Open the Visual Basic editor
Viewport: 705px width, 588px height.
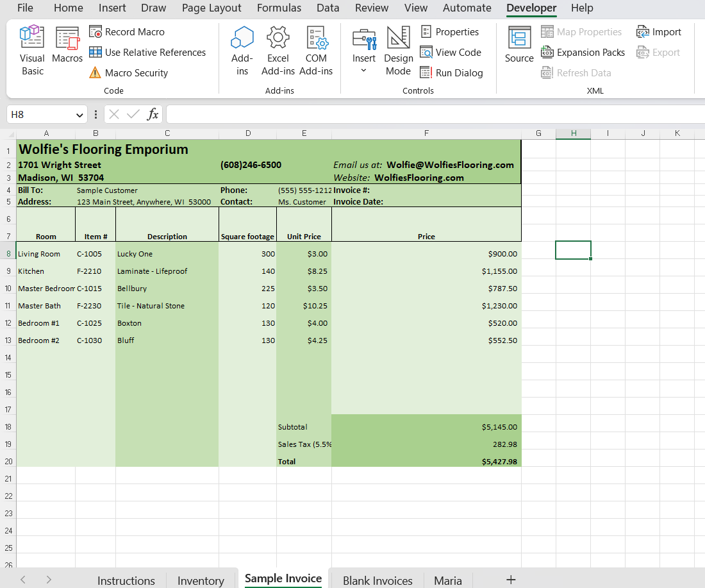tap(33, 51)
